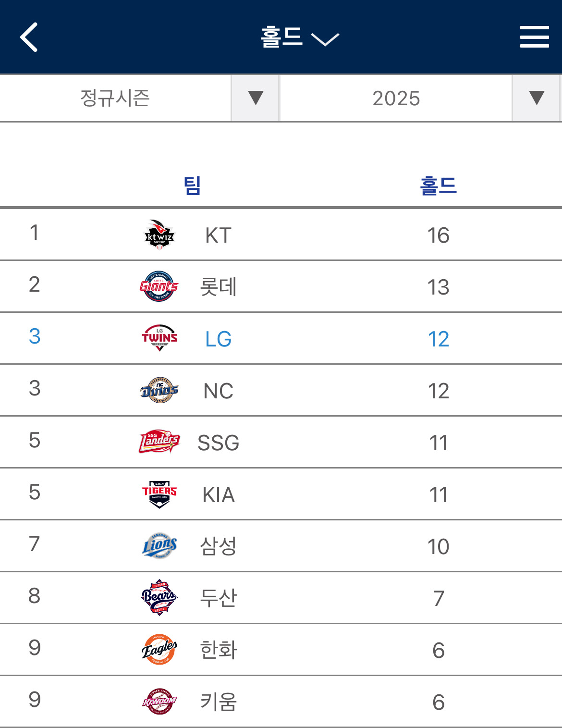Click the LG Twins logo
This screenshot has width=562, height=728.
pyautogui.click(x=159, y=338)
